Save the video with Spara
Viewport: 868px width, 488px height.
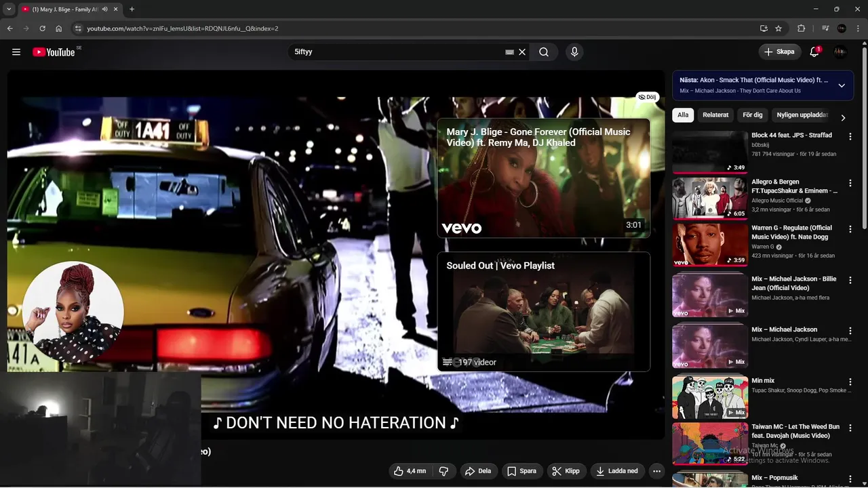tap(521, 471)
